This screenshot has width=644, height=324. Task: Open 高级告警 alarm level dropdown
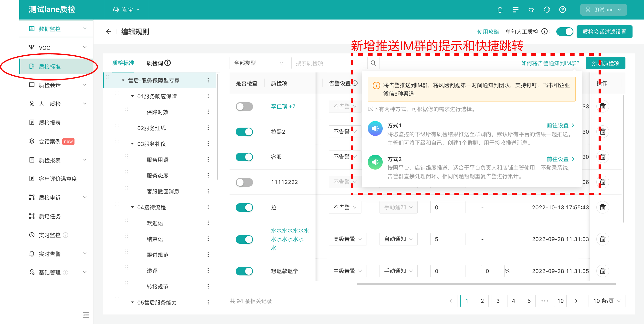pos(347,239)
